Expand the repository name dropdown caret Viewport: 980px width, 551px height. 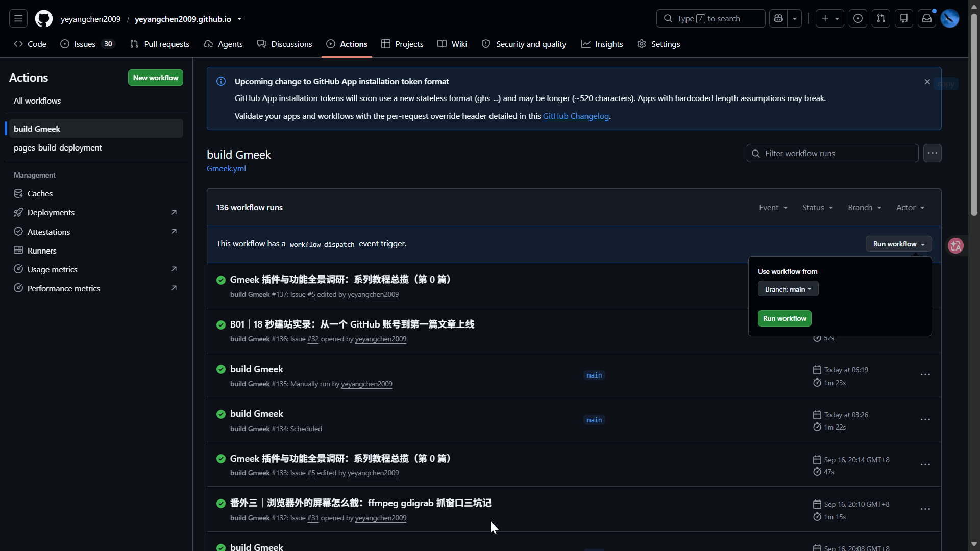(239, 19)
